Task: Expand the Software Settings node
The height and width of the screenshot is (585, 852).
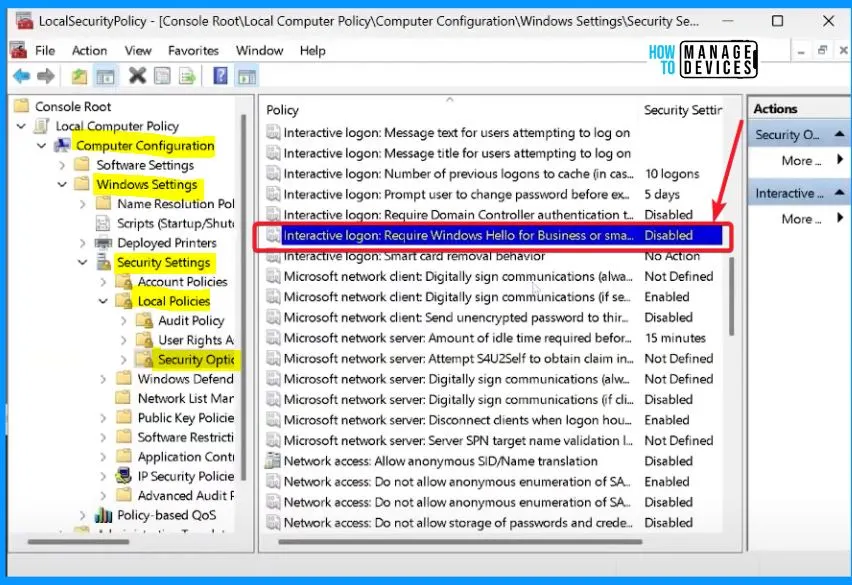Action: point(62,165)
